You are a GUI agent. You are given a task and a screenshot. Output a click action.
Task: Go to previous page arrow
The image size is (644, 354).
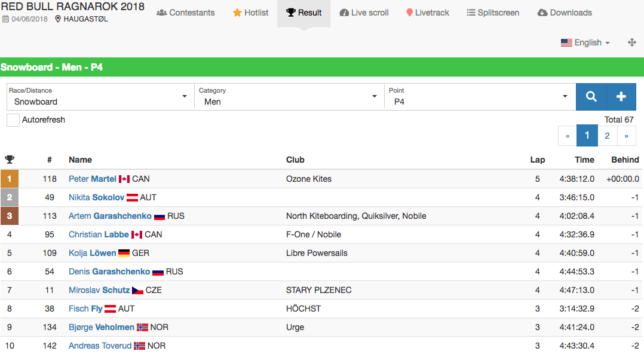[x=568, y=136]
